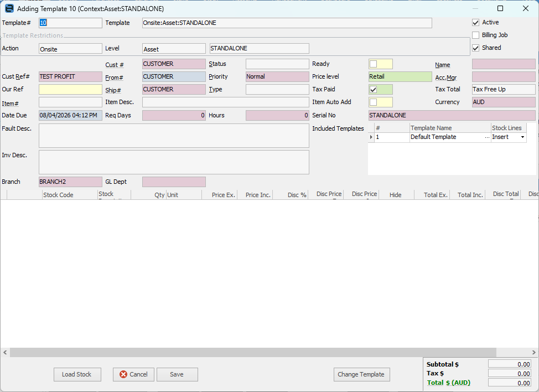
Task: Click the Stock Code column header
Action: [x=70, y=195]
